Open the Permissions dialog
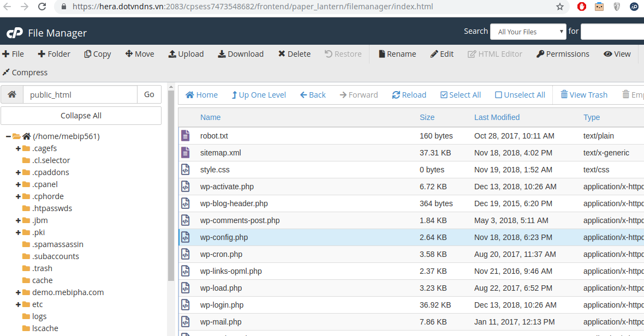644x336 pixels. pyautogui.click(x=563, y=54)
